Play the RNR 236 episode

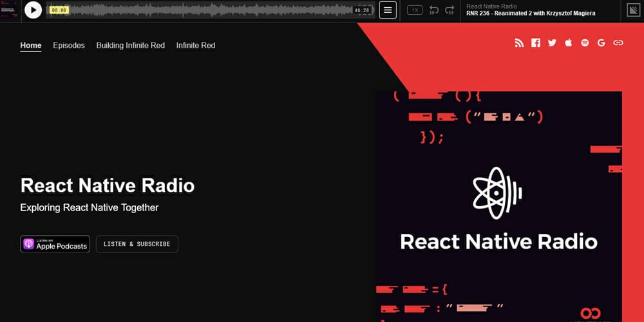click(x=33, y=10)
